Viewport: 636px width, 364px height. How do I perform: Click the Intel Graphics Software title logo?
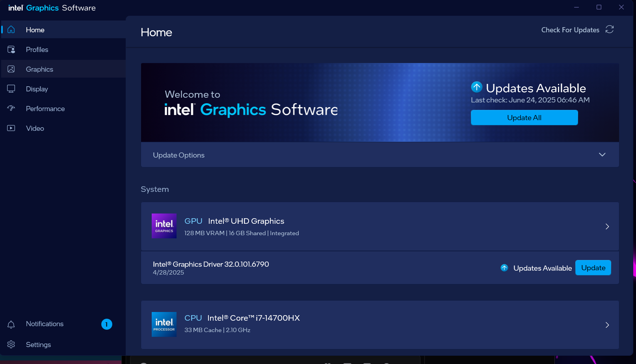pos(52,8)
